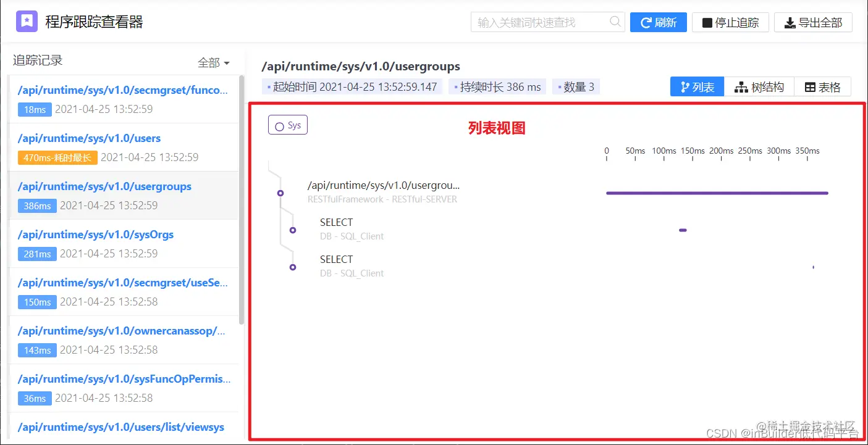Image resolution: width=868 pixels, height=445 pixels.
Task: Switch to the 表格 table view tab
Action: tap(823, 87)
